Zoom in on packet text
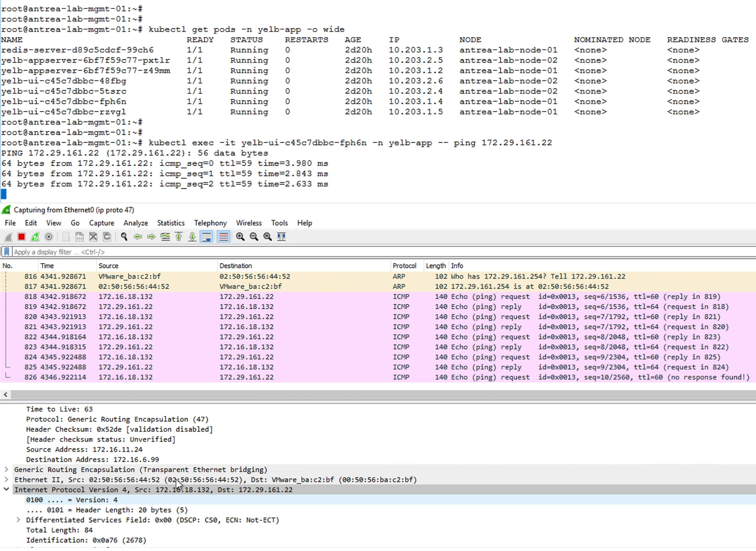Image resolution: width=756 pixels, height=551 pixels. [240, 237]
